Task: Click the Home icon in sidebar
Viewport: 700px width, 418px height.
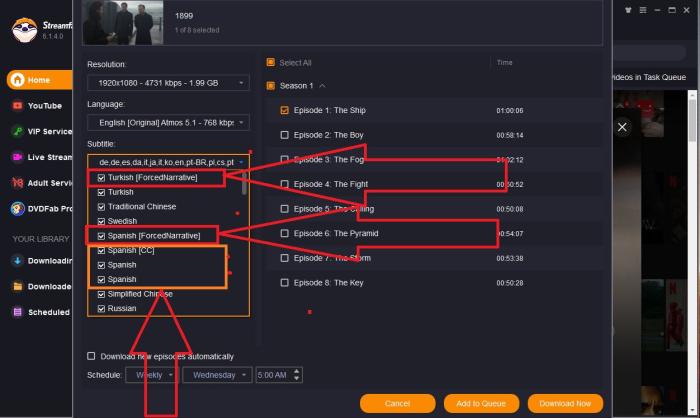Action: 18,79
